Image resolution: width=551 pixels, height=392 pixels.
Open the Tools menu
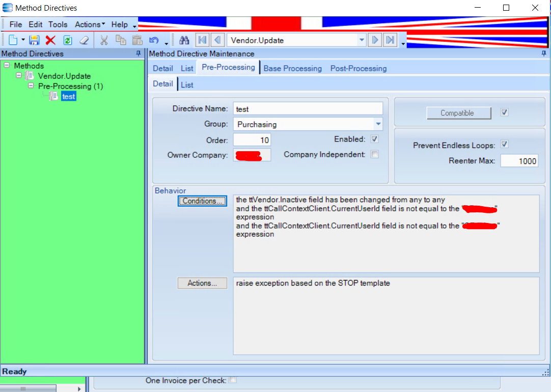coord(58,24)
